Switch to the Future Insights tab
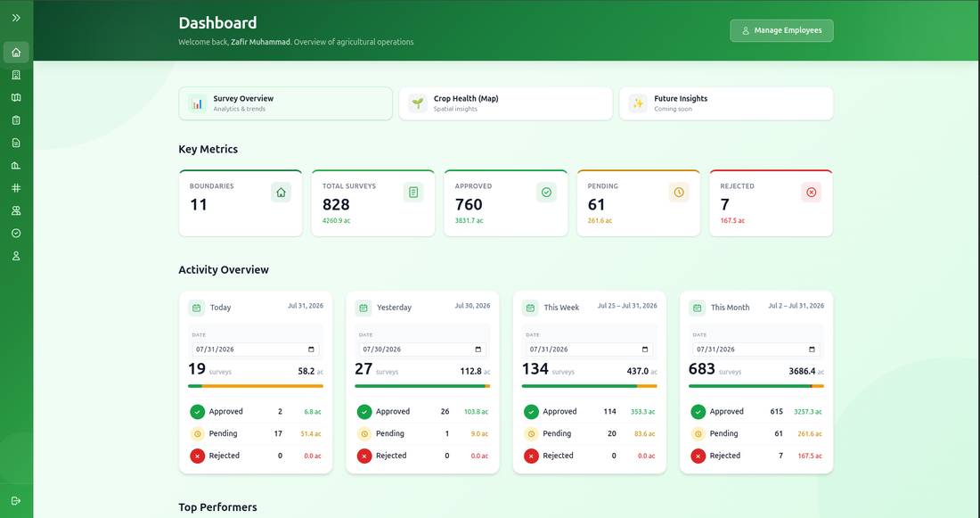The image size is (980, 518). click(x=726, y=103)
